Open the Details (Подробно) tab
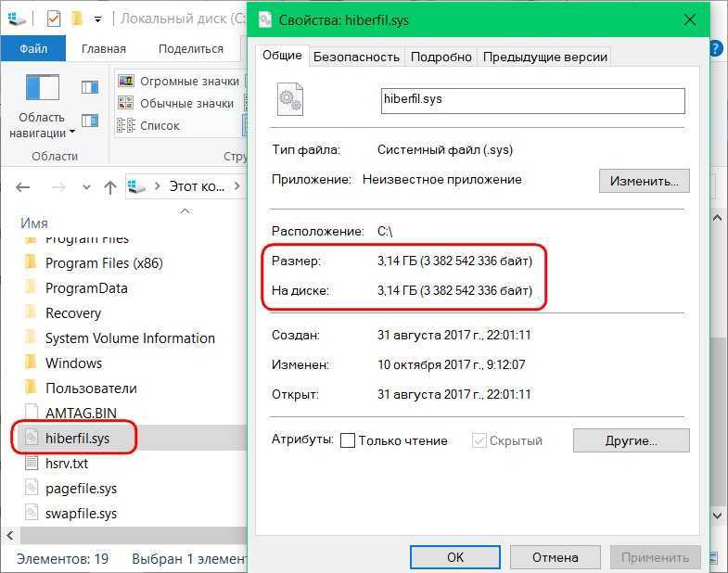 tap(441, 57)
